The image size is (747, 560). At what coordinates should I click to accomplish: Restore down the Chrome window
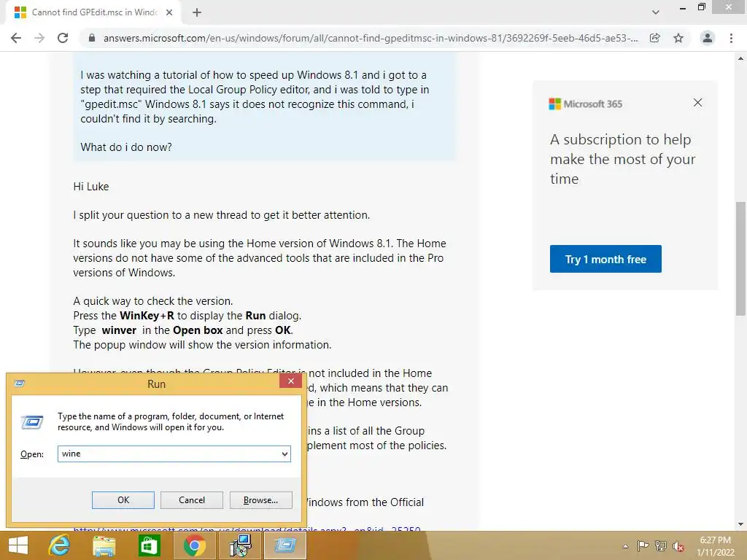tap(701, 7)
